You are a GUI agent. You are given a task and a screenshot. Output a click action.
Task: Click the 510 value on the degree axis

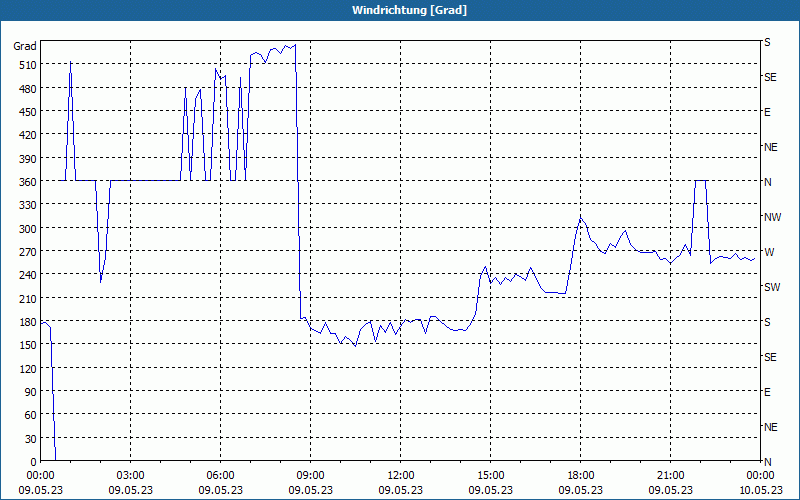coord(28,65)
